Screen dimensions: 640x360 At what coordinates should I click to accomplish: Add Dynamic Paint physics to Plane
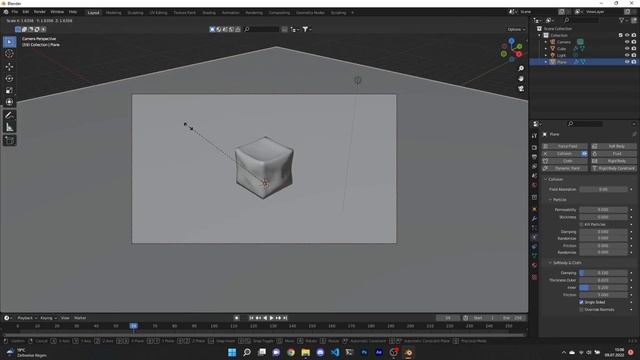[x=565, y=169]
